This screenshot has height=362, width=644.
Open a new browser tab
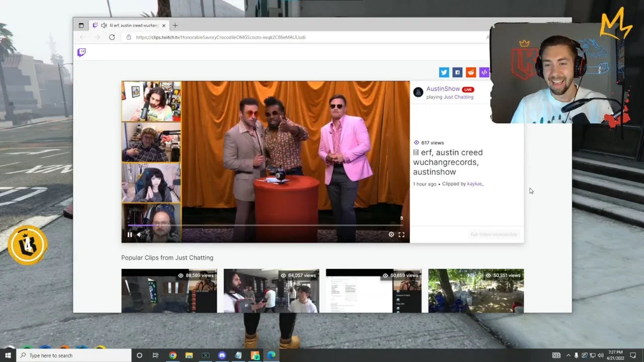click(x=175, y=25)
